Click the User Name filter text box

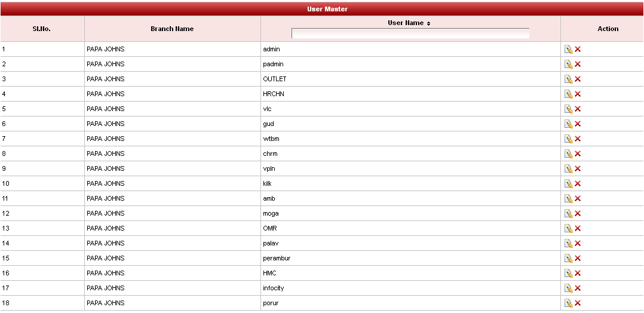[x=410, y=33]
